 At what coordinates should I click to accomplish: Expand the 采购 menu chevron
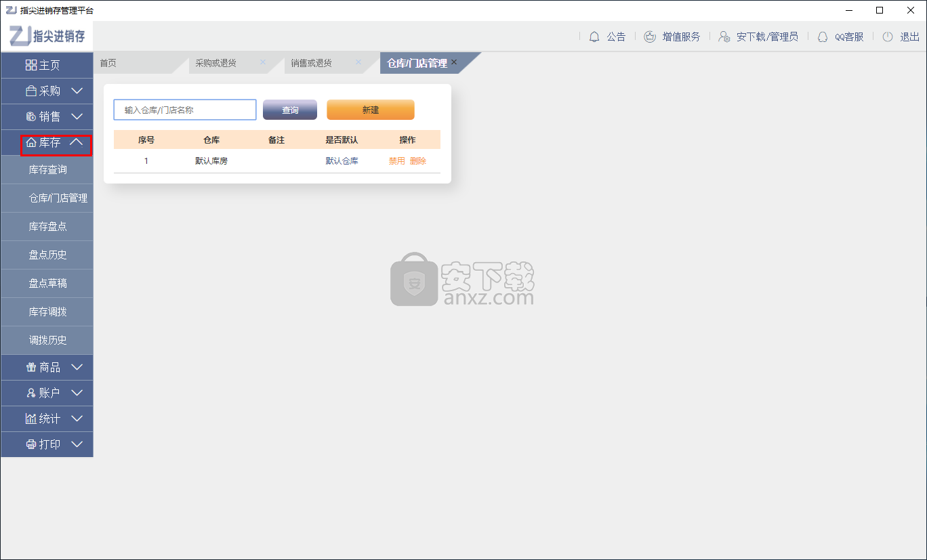point(77,91)
